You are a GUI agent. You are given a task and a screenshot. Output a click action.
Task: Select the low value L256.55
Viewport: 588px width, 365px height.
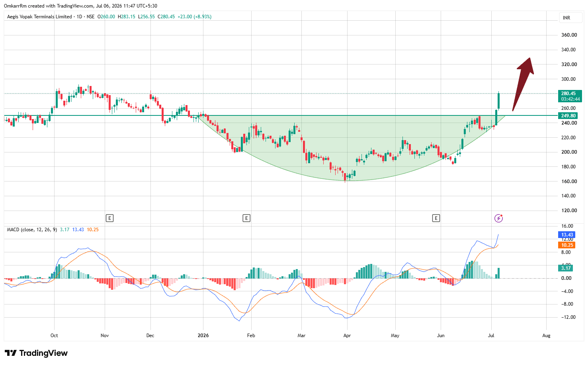click(147, 17)
